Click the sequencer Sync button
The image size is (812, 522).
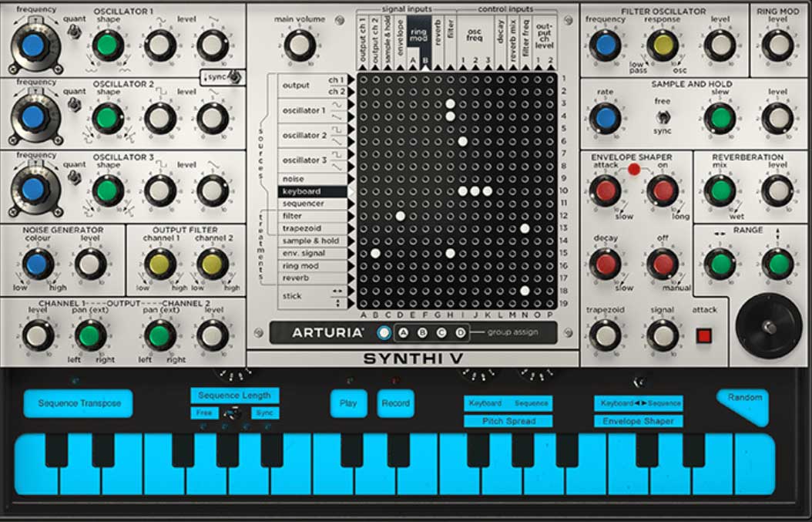tap(265, 413)
